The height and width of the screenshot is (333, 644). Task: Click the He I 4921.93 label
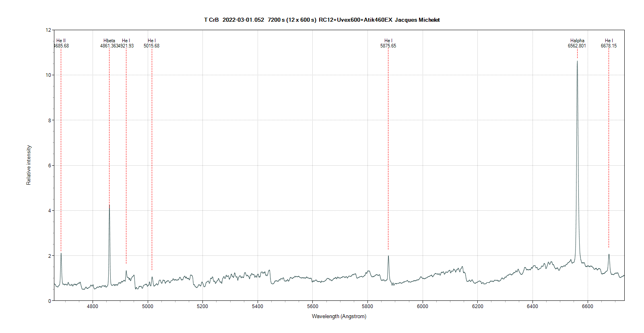(126, 43)
